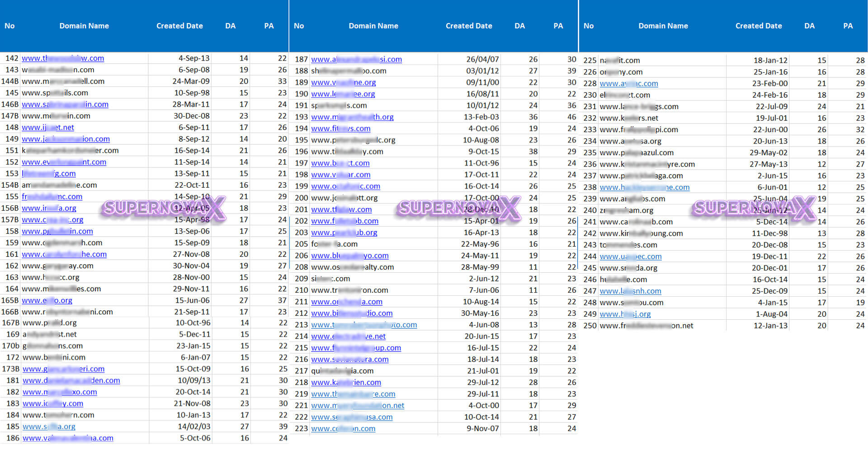The width and height of the screenshot is (868, 455).
Task: Select created date 23-Feb-00
Action: [x=770, y=84]
